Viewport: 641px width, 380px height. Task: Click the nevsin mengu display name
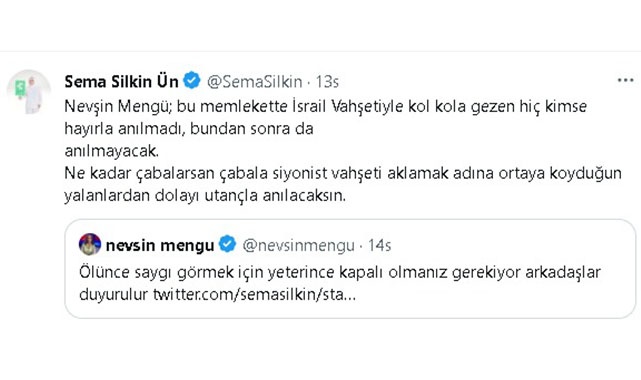pos(160,245)
